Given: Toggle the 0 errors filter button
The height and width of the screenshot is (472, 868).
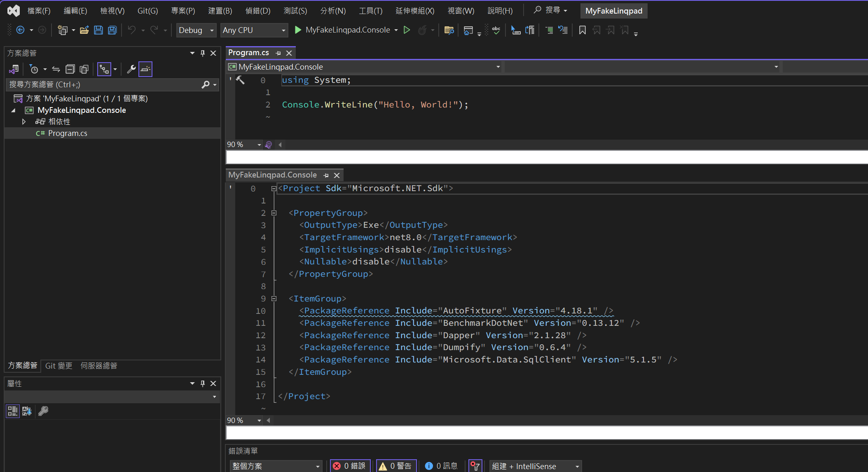Looking at the screenshot, I should 350,466.
